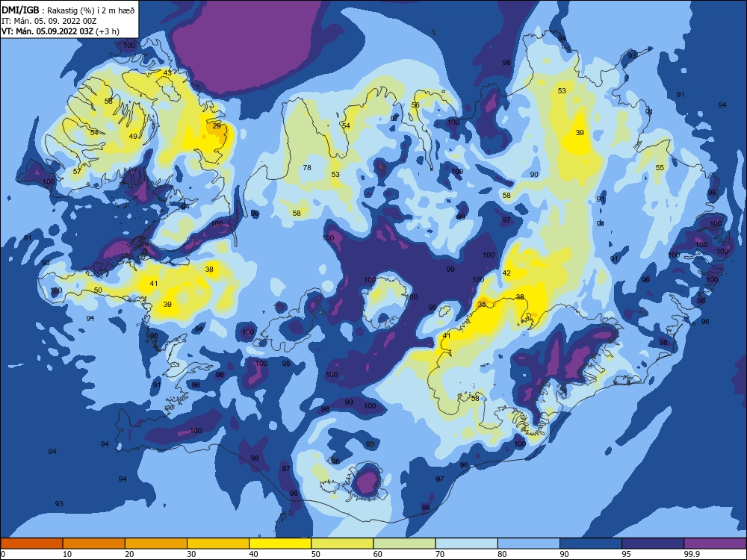747x560 pixels.
Task: Choose the 30–40 golden legend swatch
Action: click(218, 544)
